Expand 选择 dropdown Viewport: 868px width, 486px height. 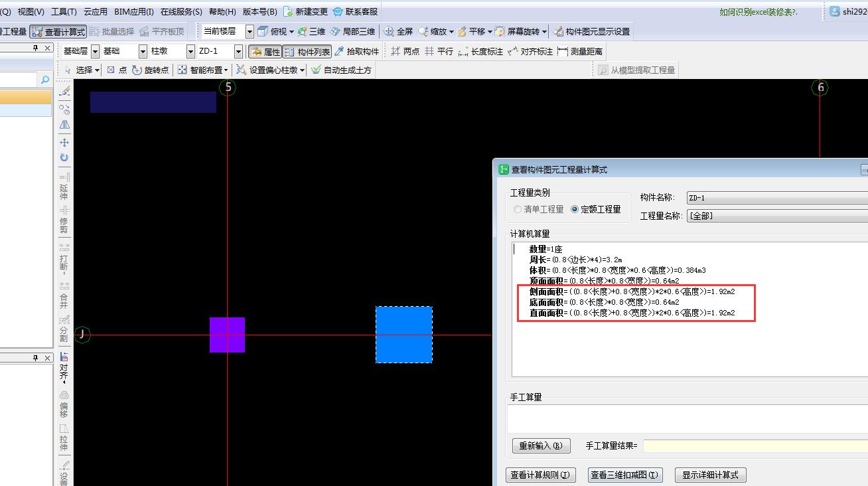click(x=97, y=70)
